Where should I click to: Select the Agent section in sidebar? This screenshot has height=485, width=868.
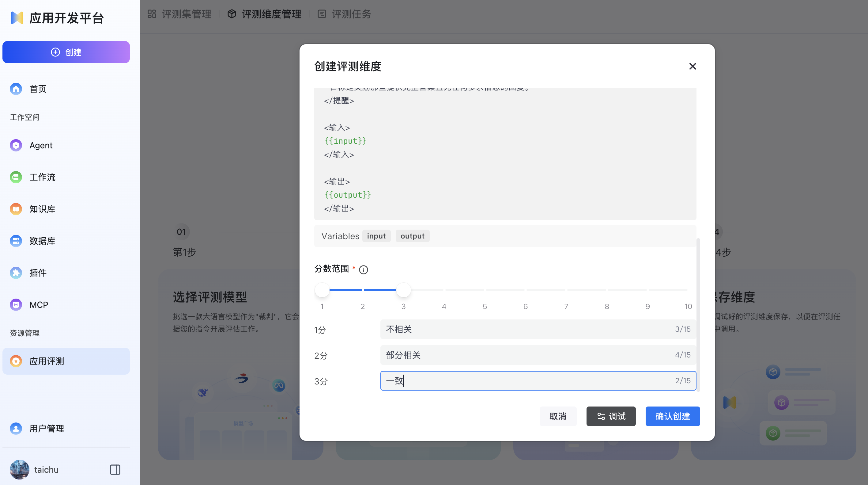(x=41, y=145)
